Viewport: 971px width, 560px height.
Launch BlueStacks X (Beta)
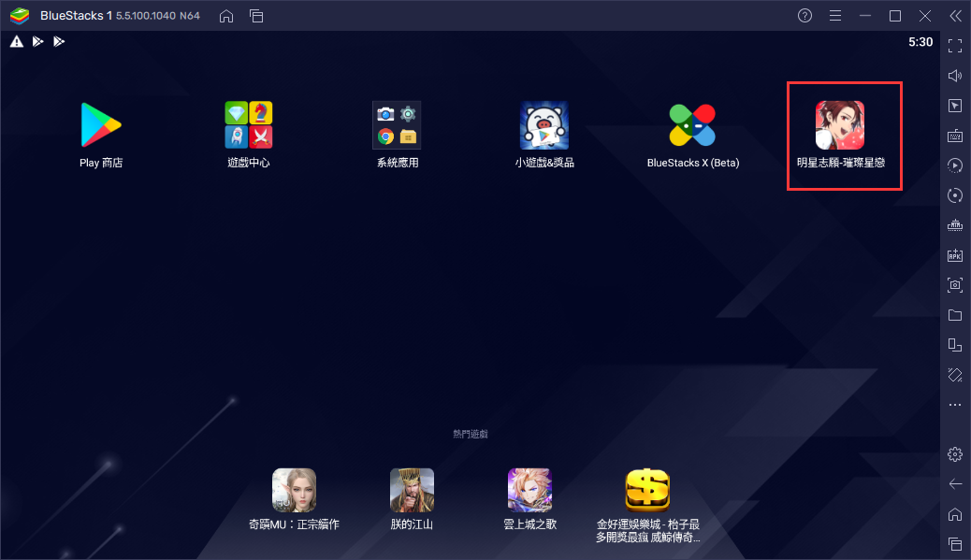click(692, 125)
